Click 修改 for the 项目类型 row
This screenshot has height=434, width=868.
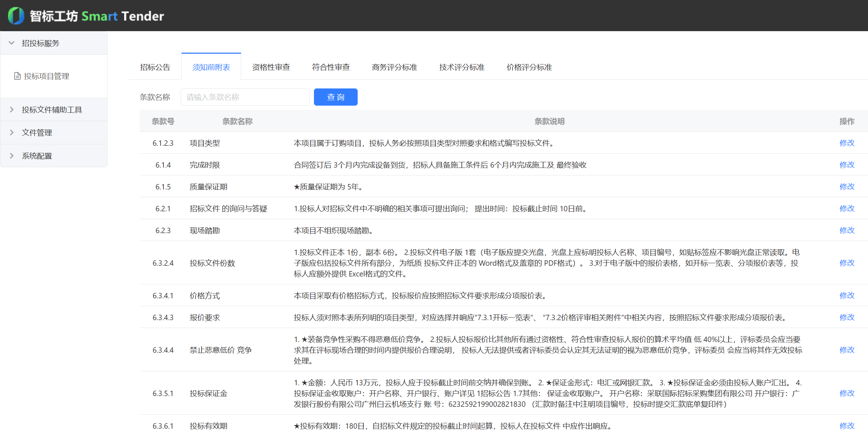coord(847,143)
